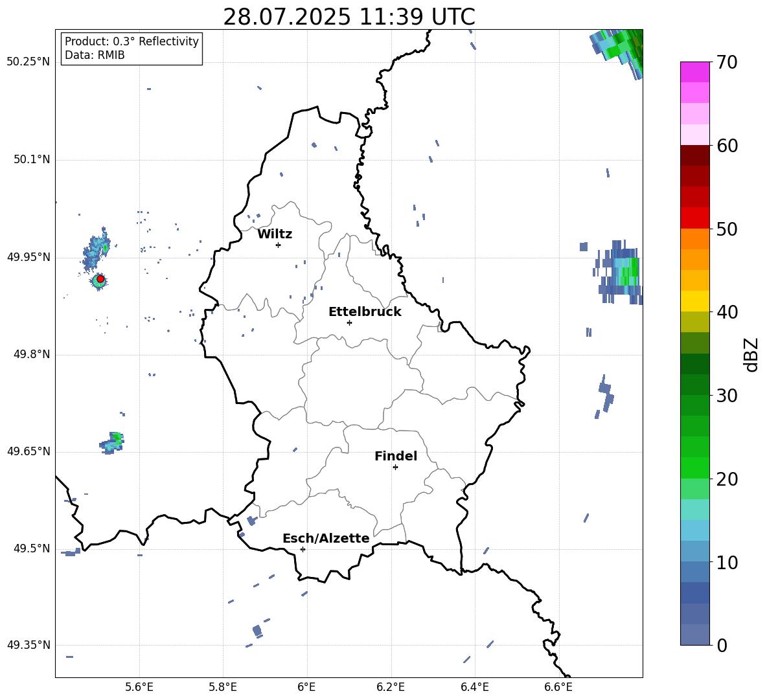Screen dimensions: 767x700
Task: Click the bright red colorbar swatch above 50
Action: [x=694, y=218]
